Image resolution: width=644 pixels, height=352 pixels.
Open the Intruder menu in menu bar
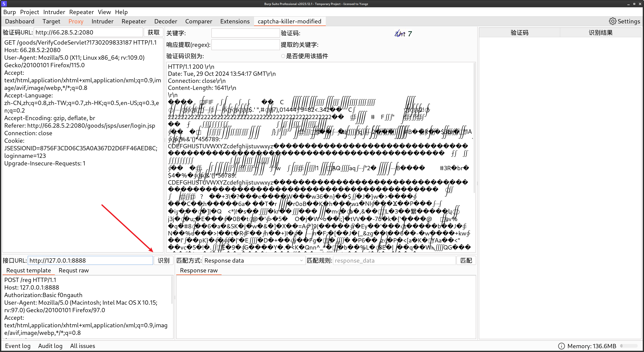pyautogui.click(x=54, y=12)
